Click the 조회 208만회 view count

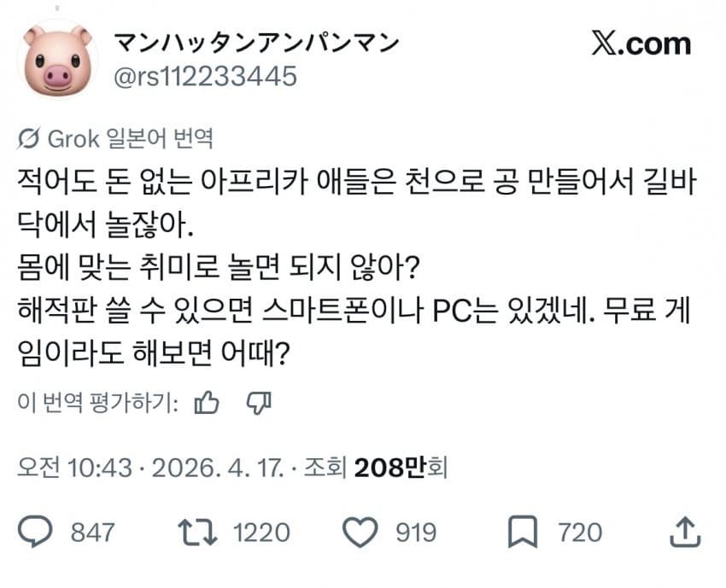(x=376, y=468)
